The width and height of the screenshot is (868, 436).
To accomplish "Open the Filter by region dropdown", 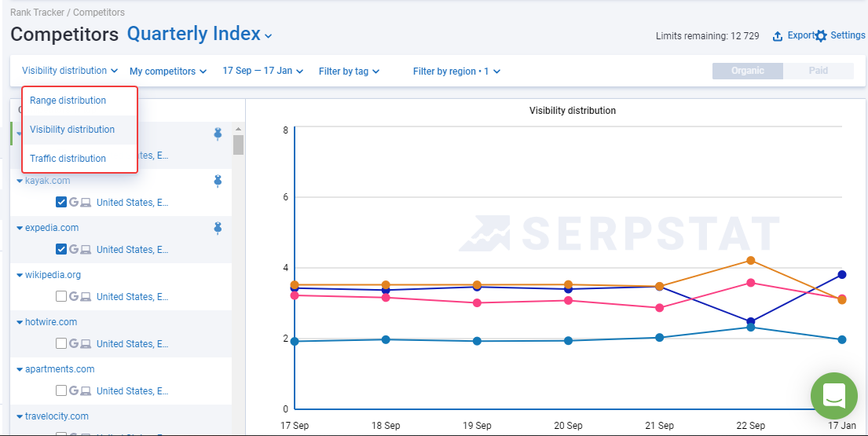I will [x=456, y=71].
